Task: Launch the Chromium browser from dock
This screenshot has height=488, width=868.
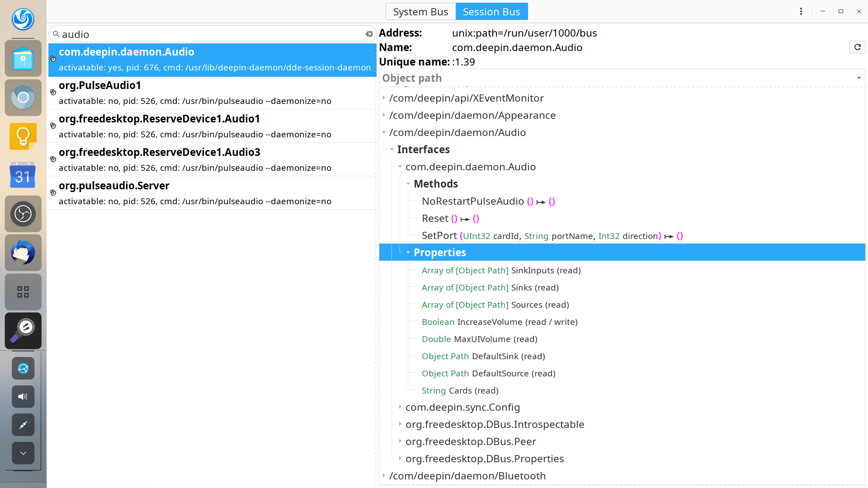Action: click(x=23, y=97)
